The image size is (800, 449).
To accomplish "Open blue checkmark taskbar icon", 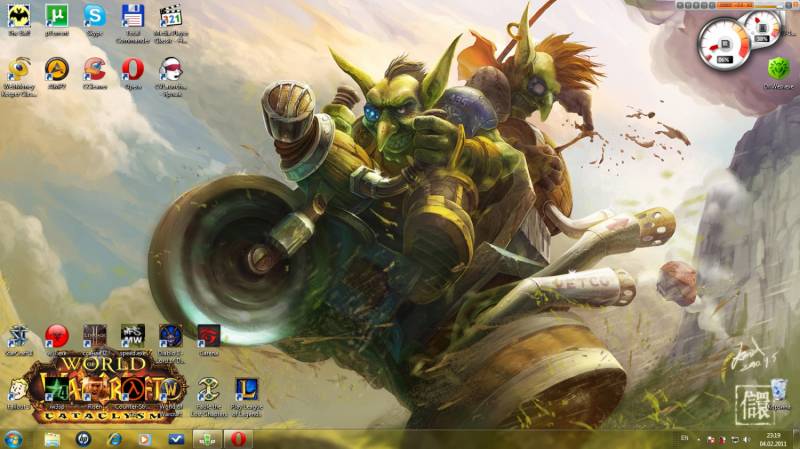I will coord(176,439).
